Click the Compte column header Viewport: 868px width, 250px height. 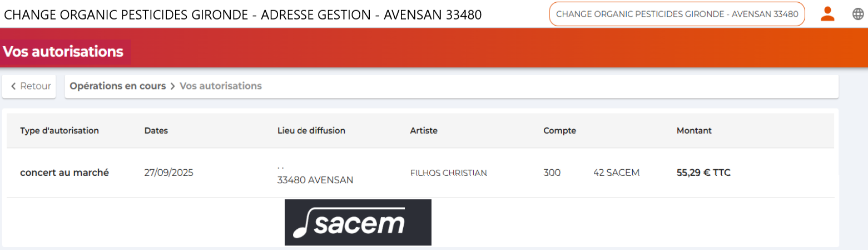click(x=559, y=131)
